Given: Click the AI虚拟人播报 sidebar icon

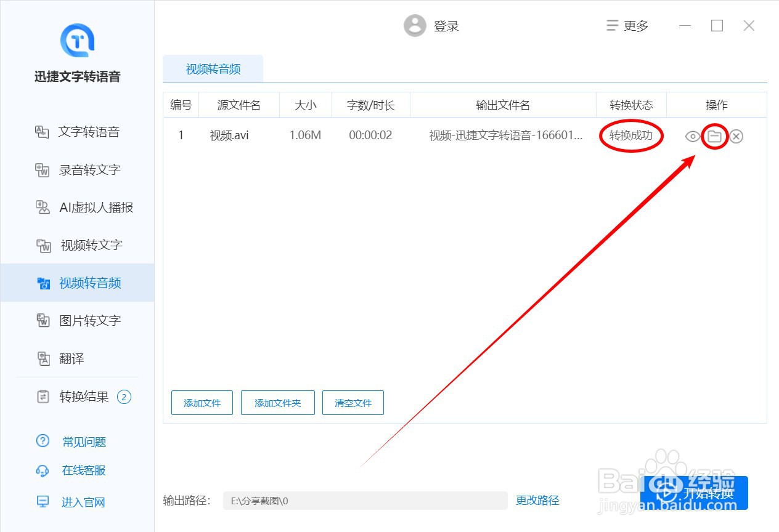Looking at the screenshot, I should click(x=43, y=208).
